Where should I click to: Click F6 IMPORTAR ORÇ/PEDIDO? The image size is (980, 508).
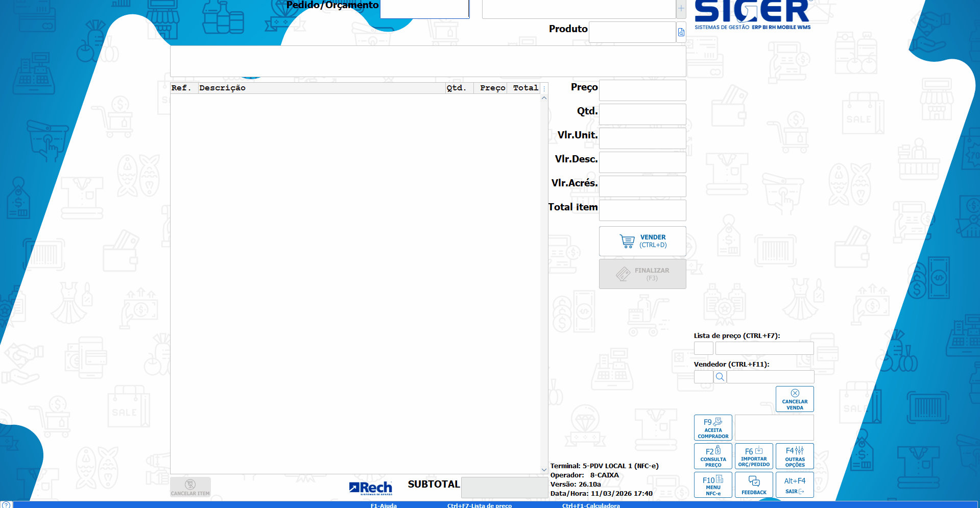pyautogui.click(x=754, y=456)
